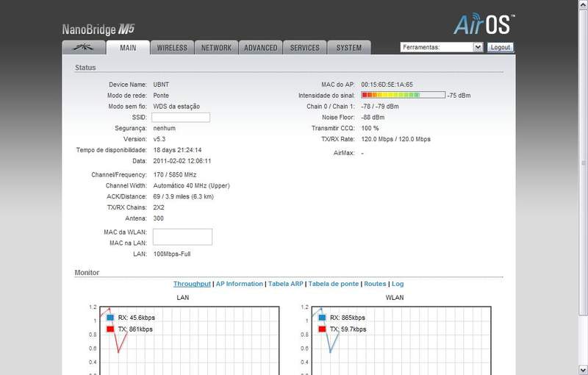The image size is (588, 375).
Task: Click the MAC da WLAN value box
Action: [x=182, y=237]
